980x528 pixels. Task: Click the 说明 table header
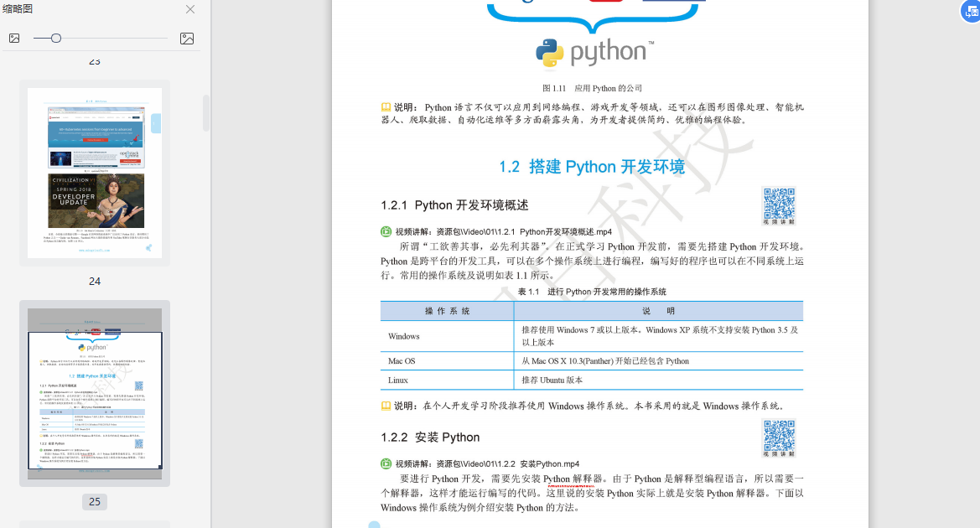[x=658, y=311]
